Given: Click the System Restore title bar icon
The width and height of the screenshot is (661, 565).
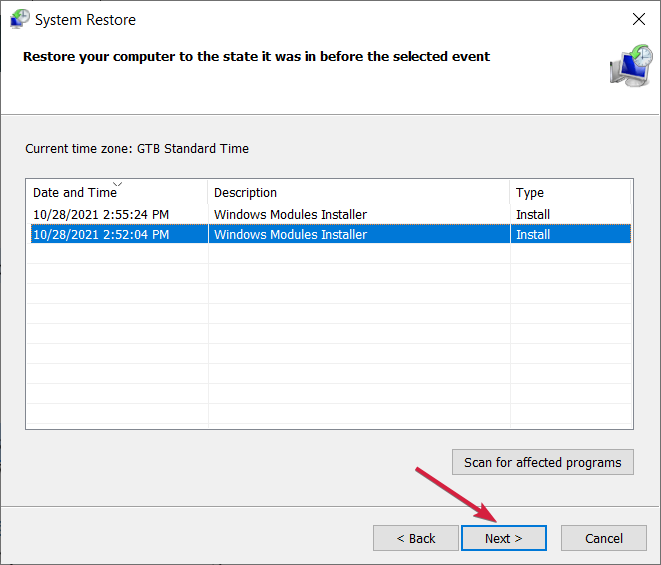Looking at the screenshot, I should pyautogui.click(x=19, y=19).
